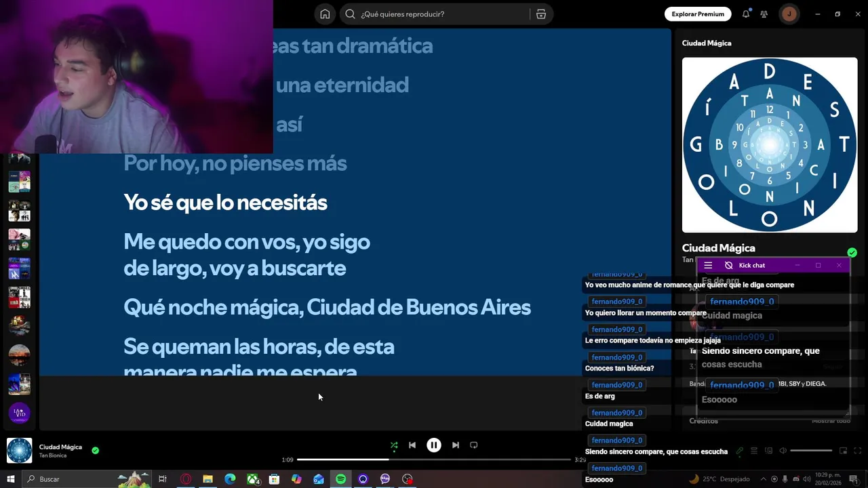The height and width of the screenshot is (488, 868).
Task: Open the weather widget showing 25°C Despejado
Action: point(718,479)
